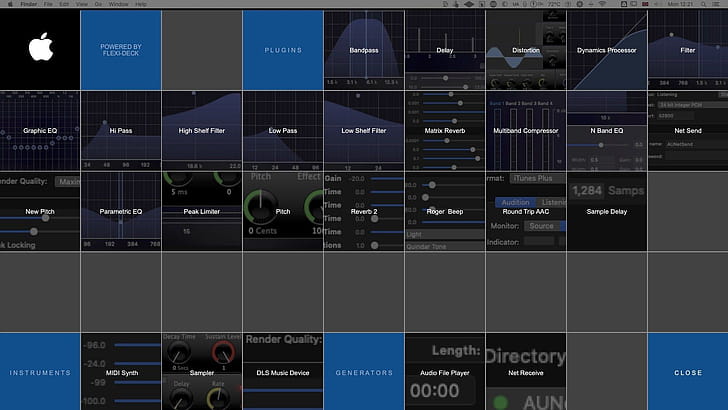The width and height of the screenshot is (728, 410).
Task: Open the Audio File Player generator
Action: click(445, 372)
